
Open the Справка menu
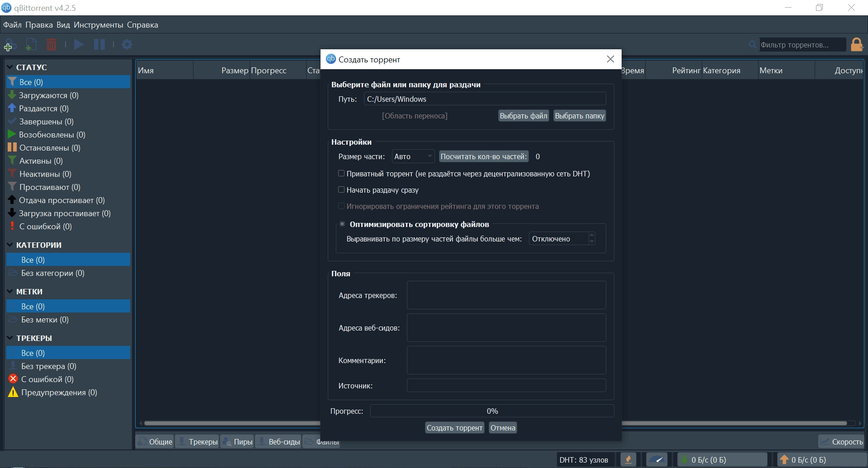point(142,25)
